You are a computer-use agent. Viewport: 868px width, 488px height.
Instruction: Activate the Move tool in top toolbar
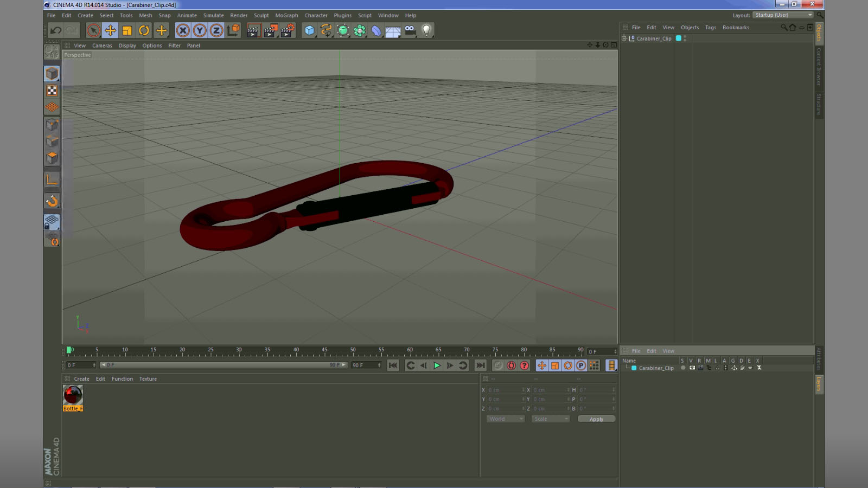click(x=110, y=30)
